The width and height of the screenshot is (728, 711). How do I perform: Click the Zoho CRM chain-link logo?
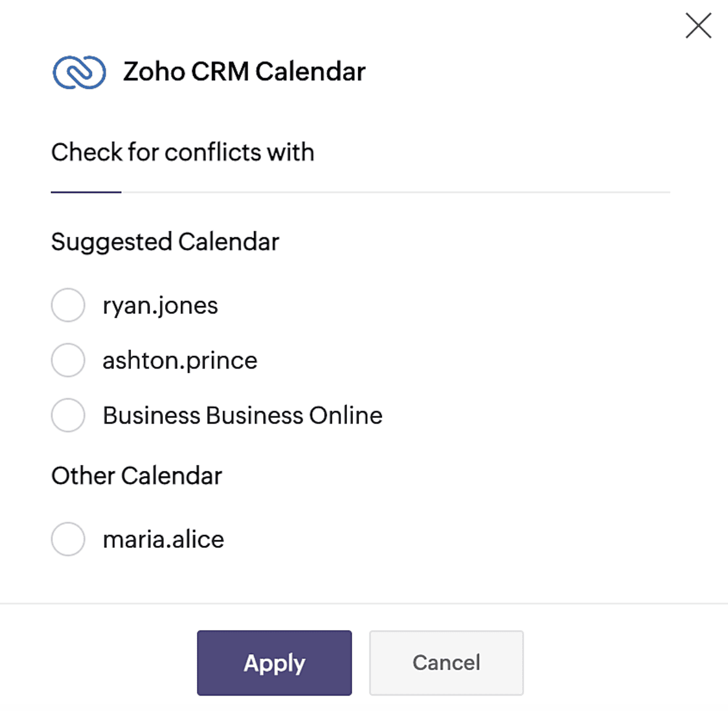tap(79, 72)
